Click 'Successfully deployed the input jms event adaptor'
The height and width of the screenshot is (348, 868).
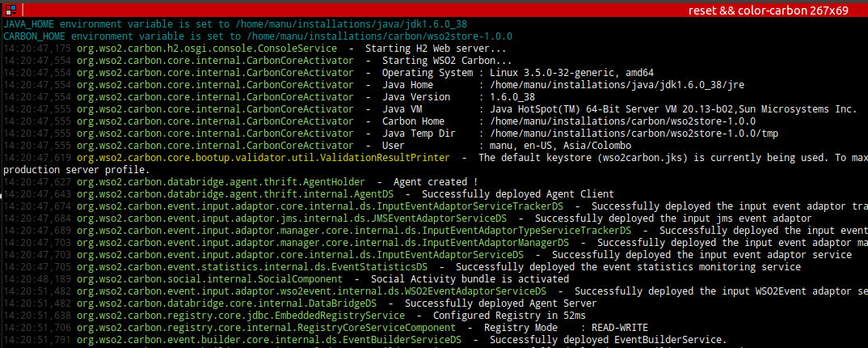click(x=673, y=219)
